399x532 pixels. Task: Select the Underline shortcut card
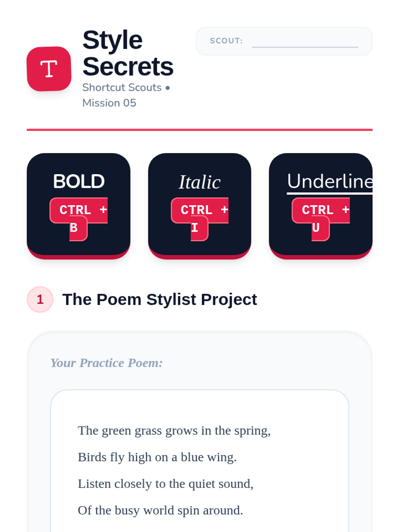[321, 206]
